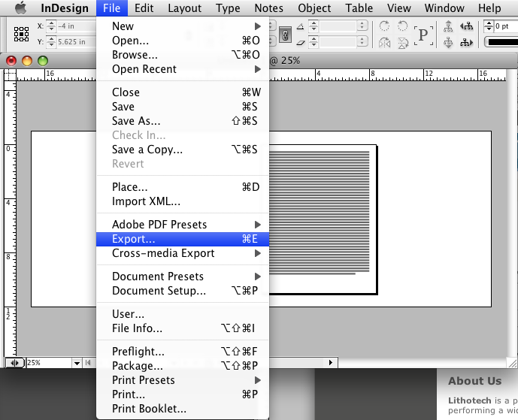Click the X position stepper
The height and width of the screenshot is (420, 518).
pyautogui.click(x=51, y=26)
